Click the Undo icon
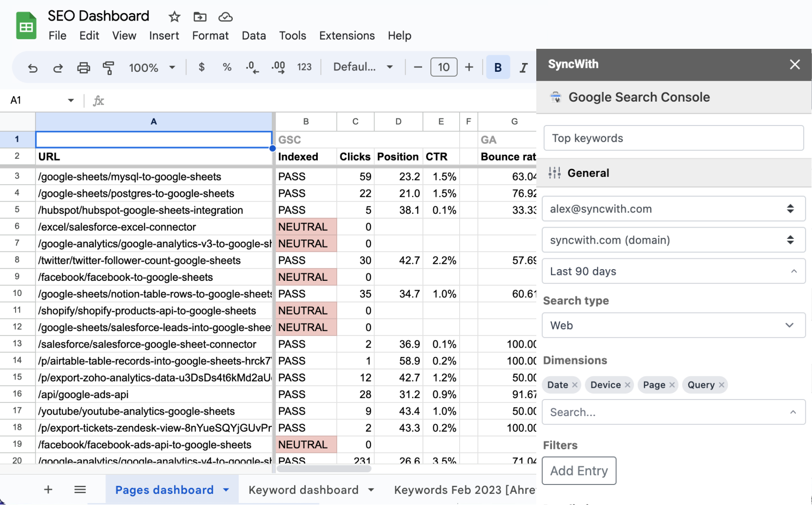 click(32, 67)
